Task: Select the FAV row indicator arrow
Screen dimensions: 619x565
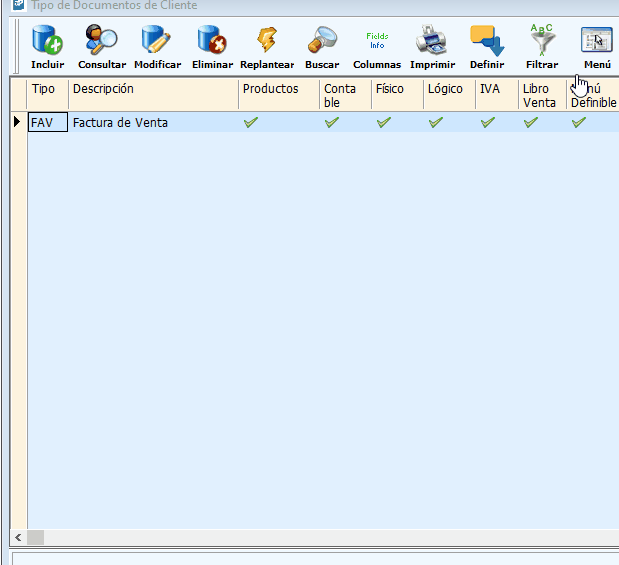Action: [17, 122]
